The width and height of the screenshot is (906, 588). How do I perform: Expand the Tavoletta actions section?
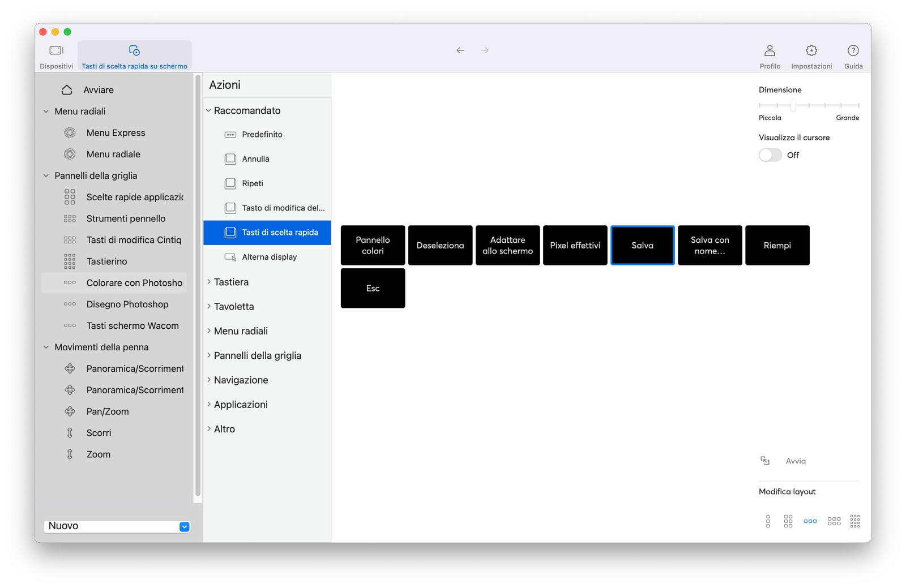click(208, 306)
